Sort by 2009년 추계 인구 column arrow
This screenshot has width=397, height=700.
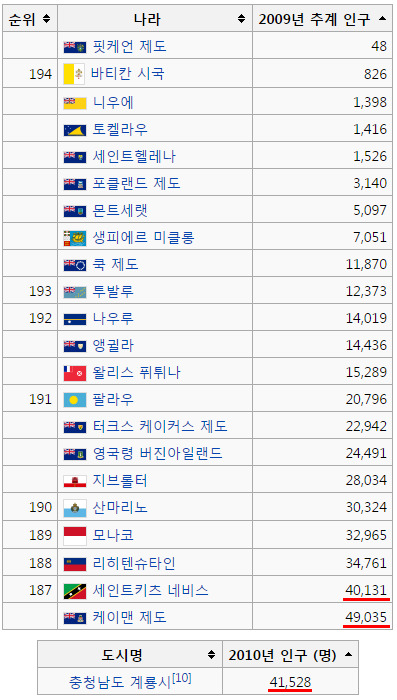click(382, 19)
